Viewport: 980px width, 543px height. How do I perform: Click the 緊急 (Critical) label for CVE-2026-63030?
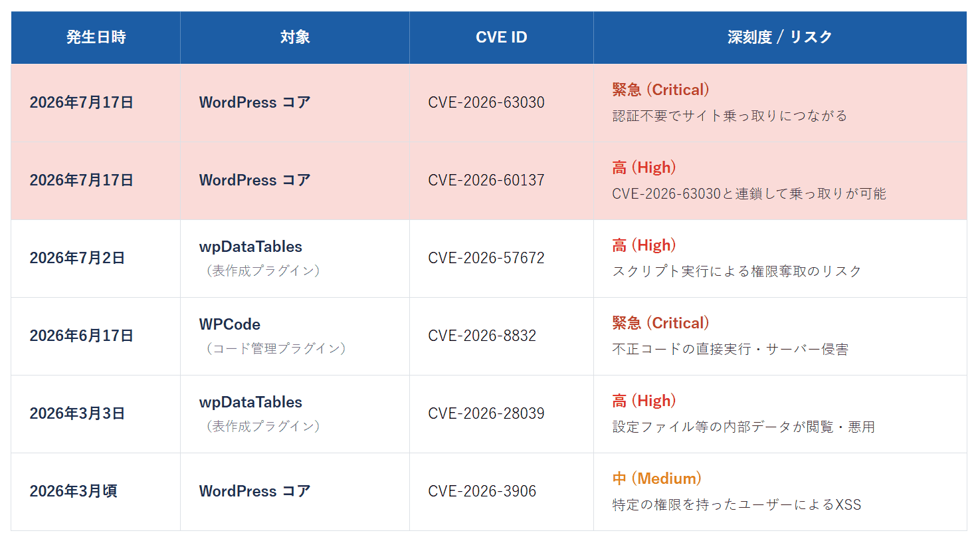coord(661,90)
